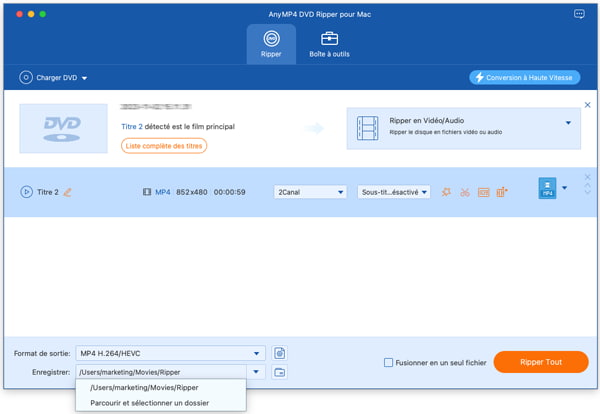Click the add chapter/segment icon for Titre 2
The width and height of the screenshot is (600, 414).
(502, 192)
